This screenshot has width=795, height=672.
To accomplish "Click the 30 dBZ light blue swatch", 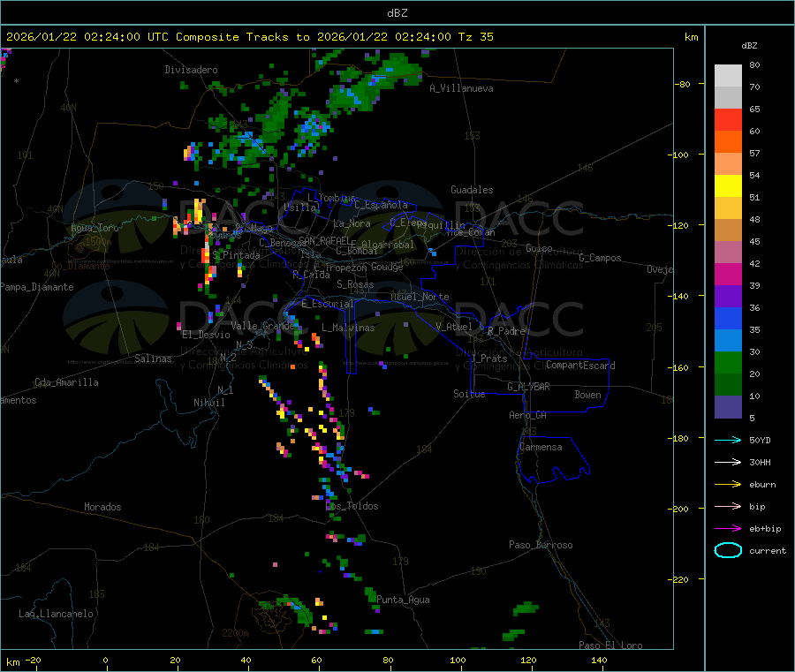I will click(x=728, y=341).
